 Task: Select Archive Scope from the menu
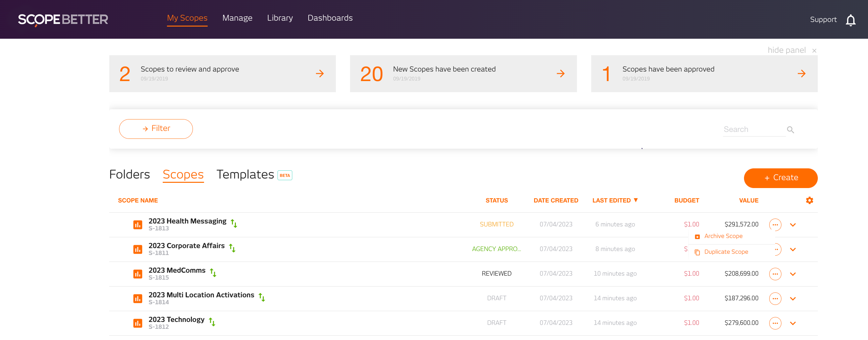(x=723, y=236)
